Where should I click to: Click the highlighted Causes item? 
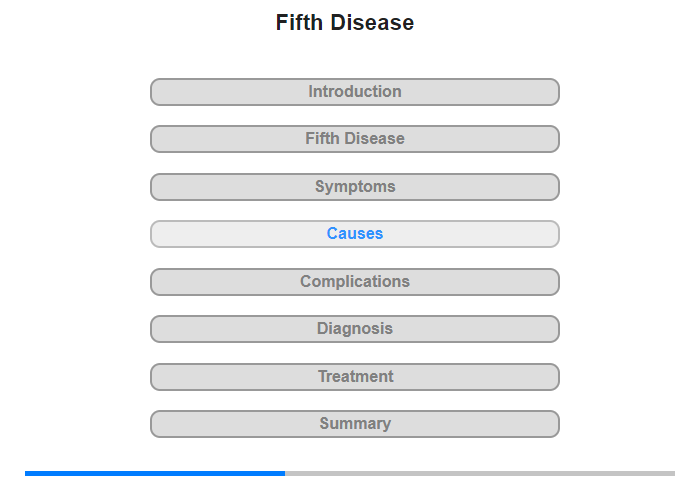coord(355,234)
